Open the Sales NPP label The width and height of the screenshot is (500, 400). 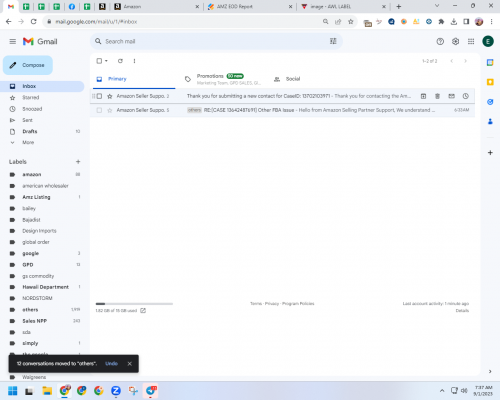35,321
